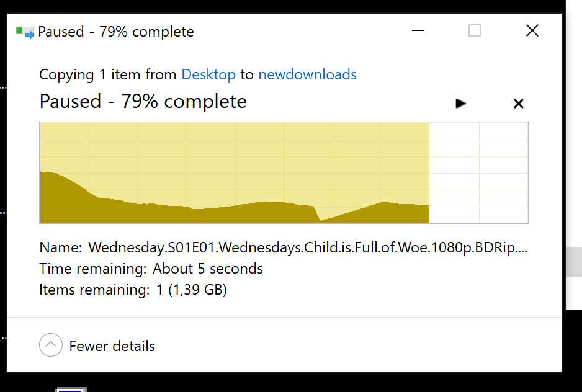This screenshot has width=582, height=392.
Task: Select the Wednesday.S01E01 file name text
Action: (308, 247)
